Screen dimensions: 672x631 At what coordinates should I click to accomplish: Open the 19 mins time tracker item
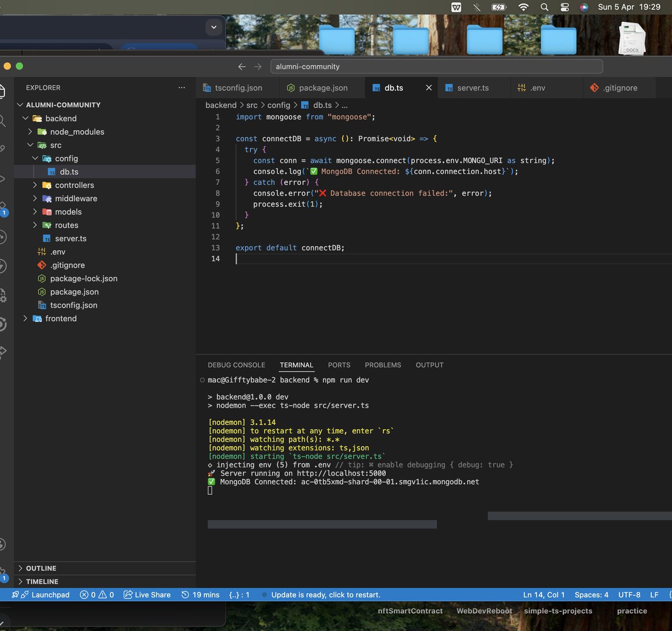[x=200, y=595]
